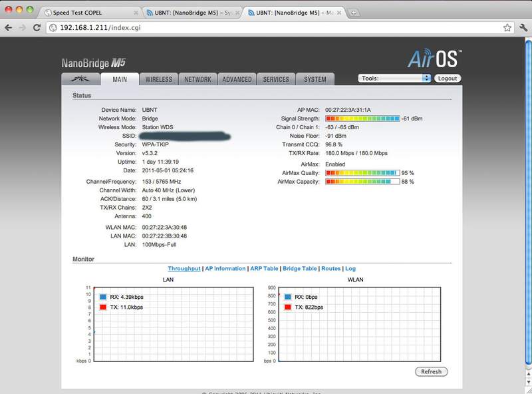Open the SERVICES tab
The width and height of the screenshot is (532, 394).
tap(276, 79)
